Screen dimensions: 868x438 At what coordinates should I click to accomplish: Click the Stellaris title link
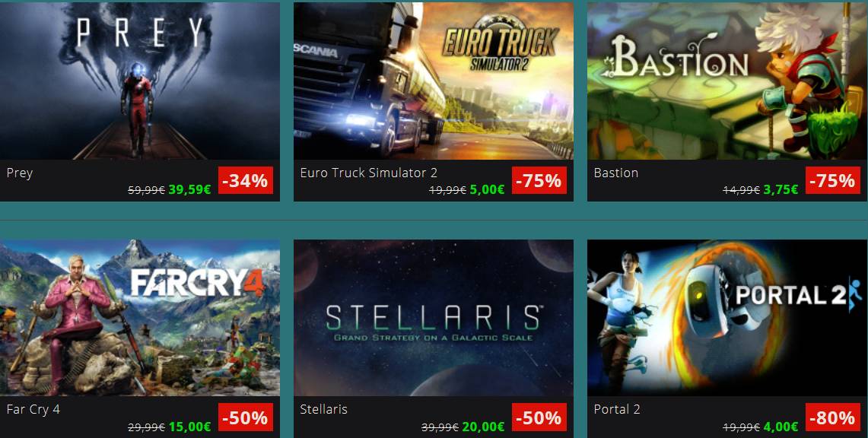pyautogui.click(x=323, y=409)
